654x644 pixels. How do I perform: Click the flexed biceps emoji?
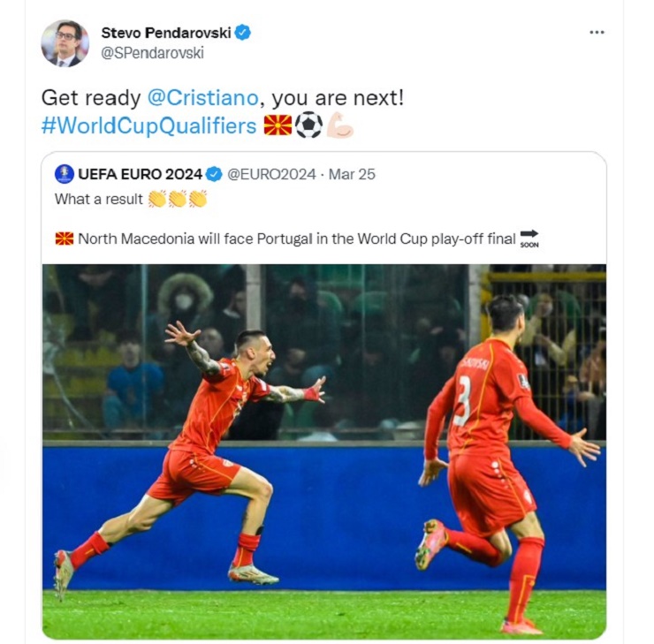pos(340,125)
